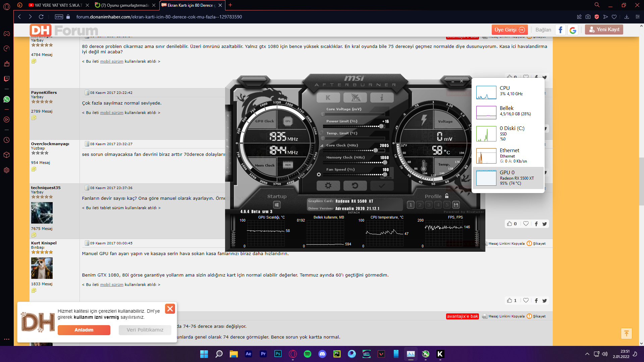Reload the forum page

tap(41, 17)
